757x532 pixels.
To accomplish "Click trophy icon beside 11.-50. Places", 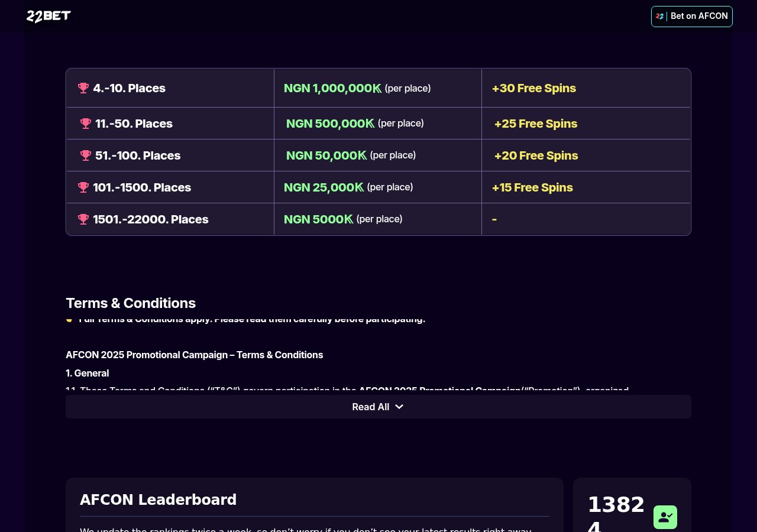I will (x=86, y=124).
